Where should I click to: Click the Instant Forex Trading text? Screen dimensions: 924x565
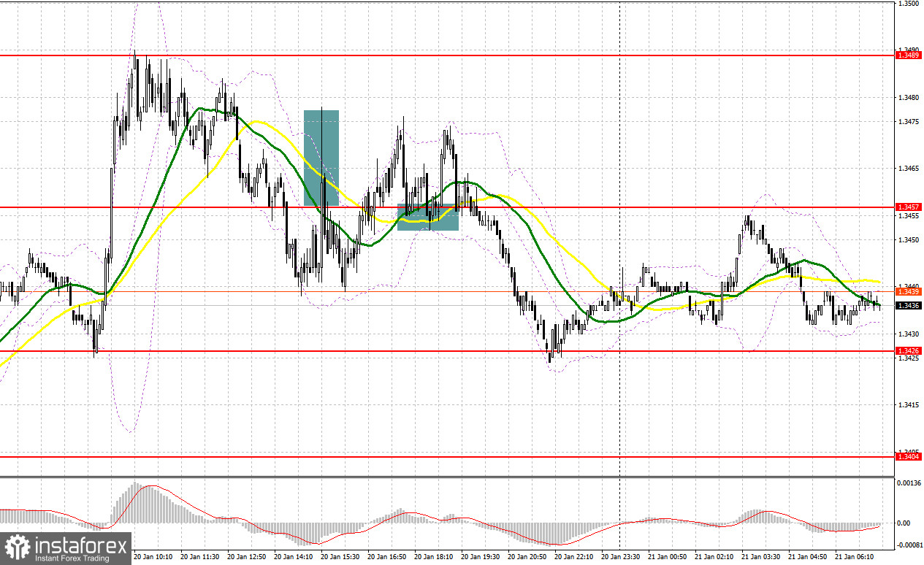pyautogui.click(x=71, y=558)
